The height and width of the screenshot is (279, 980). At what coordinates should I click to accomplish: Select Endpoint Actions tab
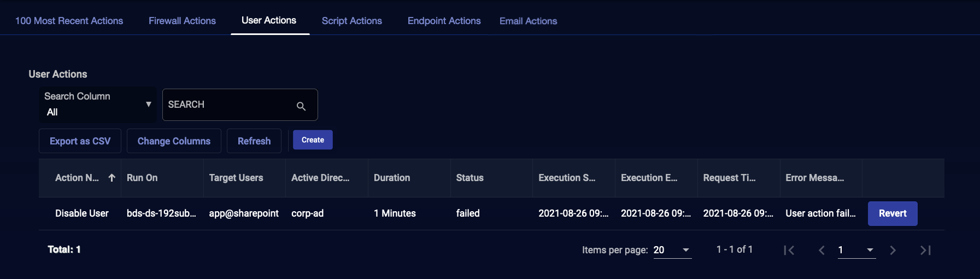tap(444, 21)
